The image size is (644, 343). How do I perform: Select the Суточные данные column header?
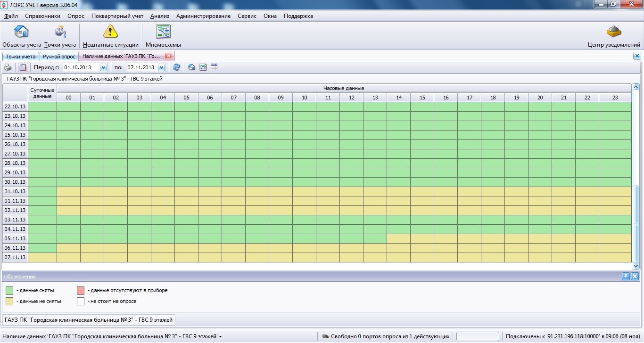42,93
